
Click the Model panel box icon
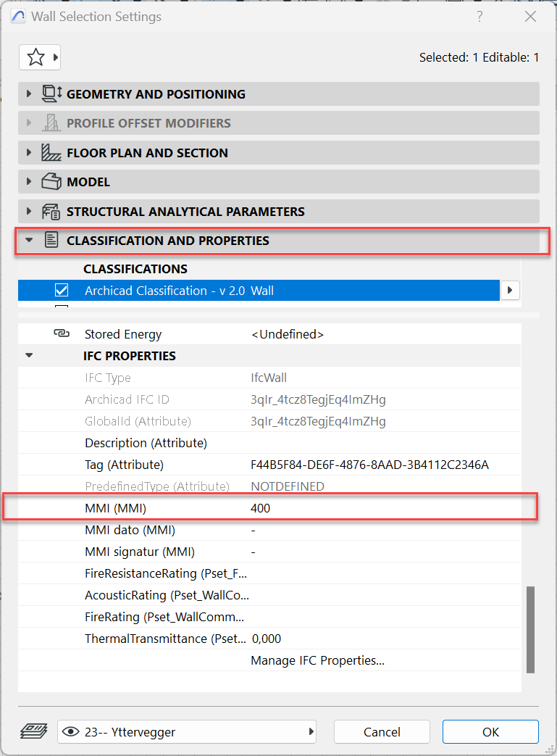click(x=51, y=182)
